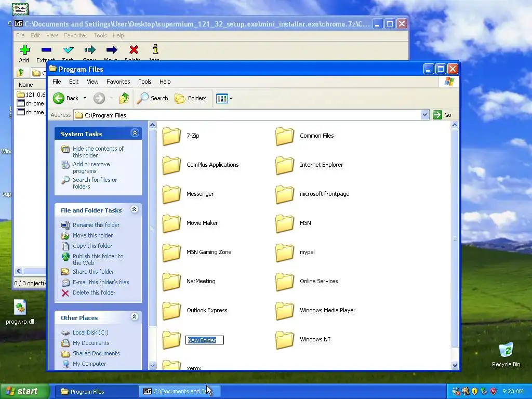Open Edit menu in Program Files window
The image size is (532, 399).
(x=74, y=82)
